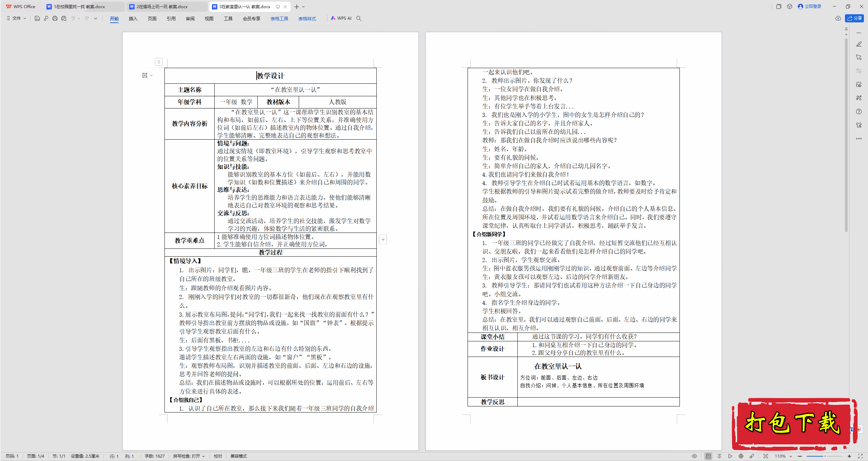
Task: Toggle spell check in status bar
Action: [x=189, y=456]
